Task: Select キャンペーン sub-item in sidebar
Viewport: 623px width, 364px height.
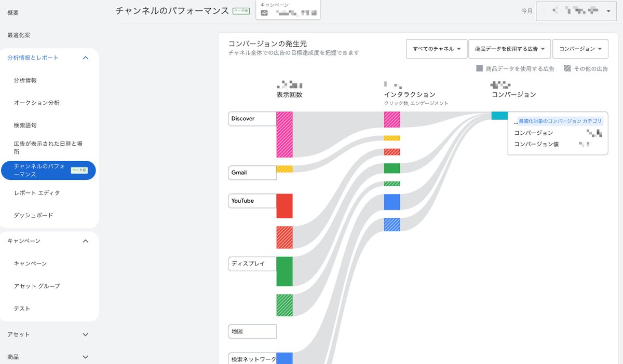Action: 30,263
